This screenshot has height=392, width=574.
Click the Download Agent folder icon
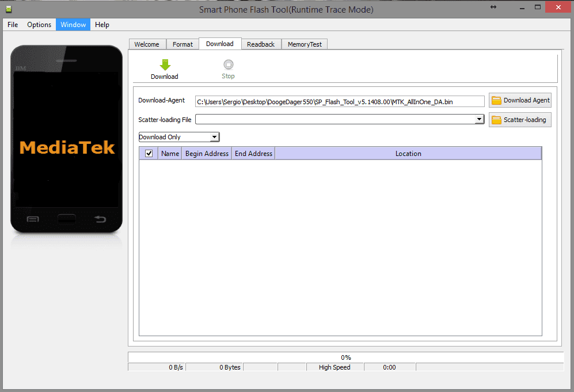496,100
